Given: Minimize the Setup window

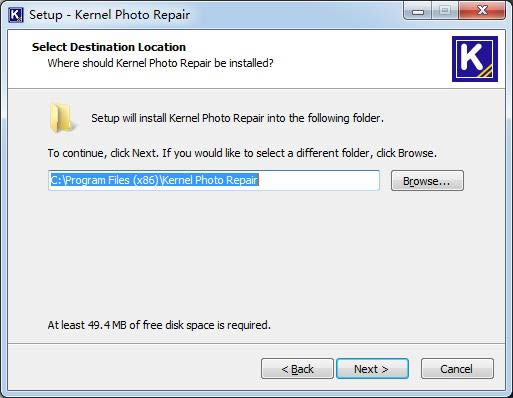Looking at the screenshot, I should 418,11.
